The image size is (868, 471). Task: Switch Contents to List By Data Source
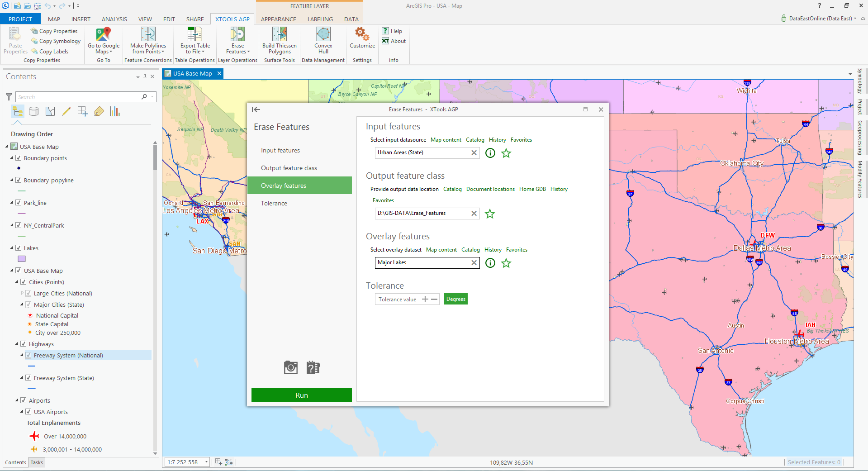click(x=34, y=111)
